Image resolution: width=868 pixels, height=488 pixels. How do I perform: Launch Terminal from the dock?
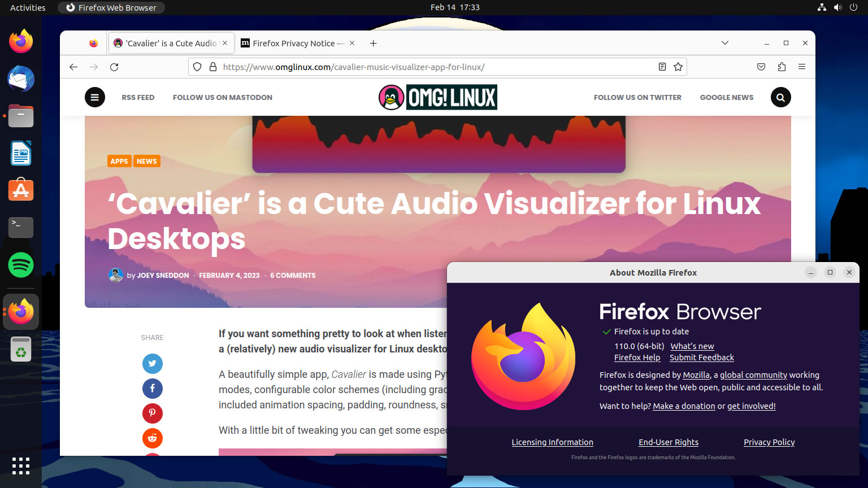coord(21,228)
